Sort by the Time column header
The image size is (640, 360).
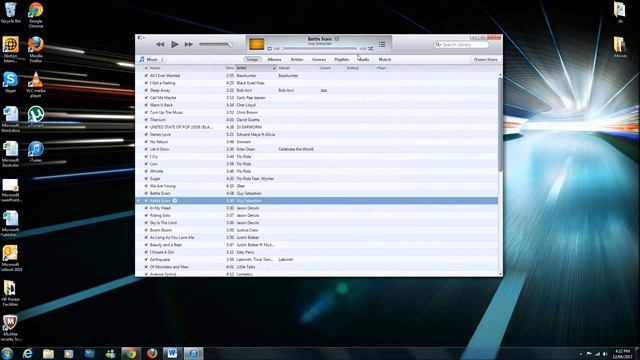pos(229,68)
